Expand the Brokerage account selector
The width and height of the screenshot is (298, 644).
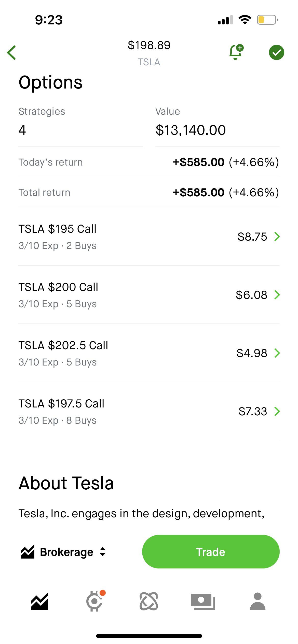click(x=73, y=552)
